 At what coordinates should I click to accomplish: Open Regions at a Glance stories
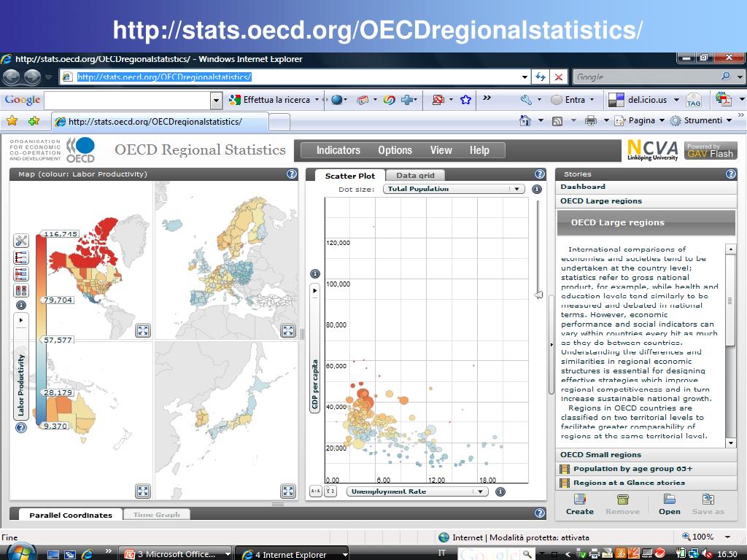646,483
